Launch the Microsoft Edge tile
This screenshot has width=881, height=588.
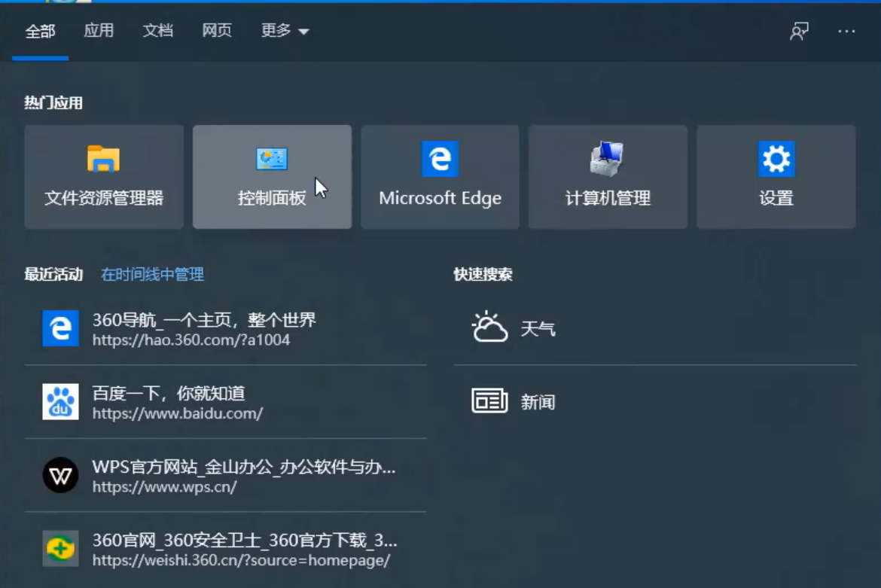click(440, 177)
